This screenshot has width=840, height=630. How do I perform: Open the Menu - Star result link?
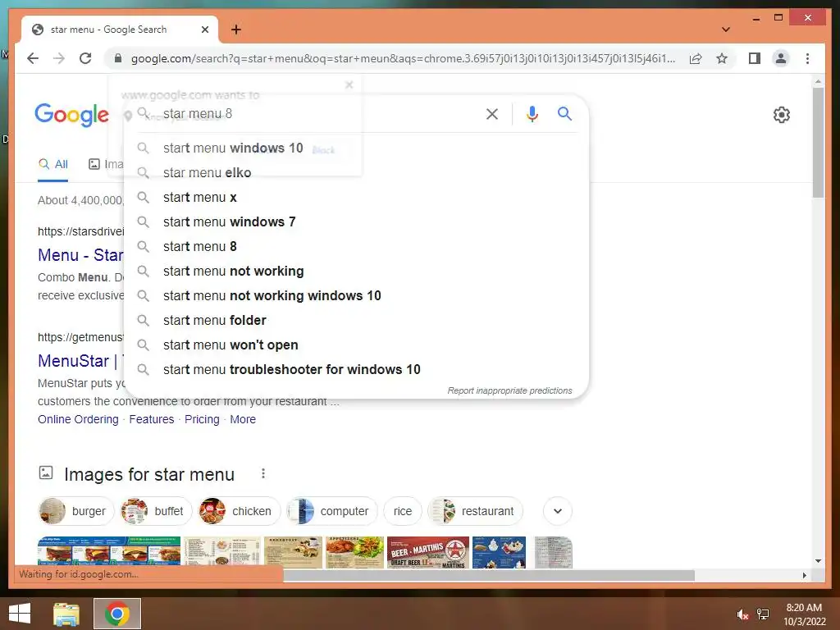[x=80, y=255]
